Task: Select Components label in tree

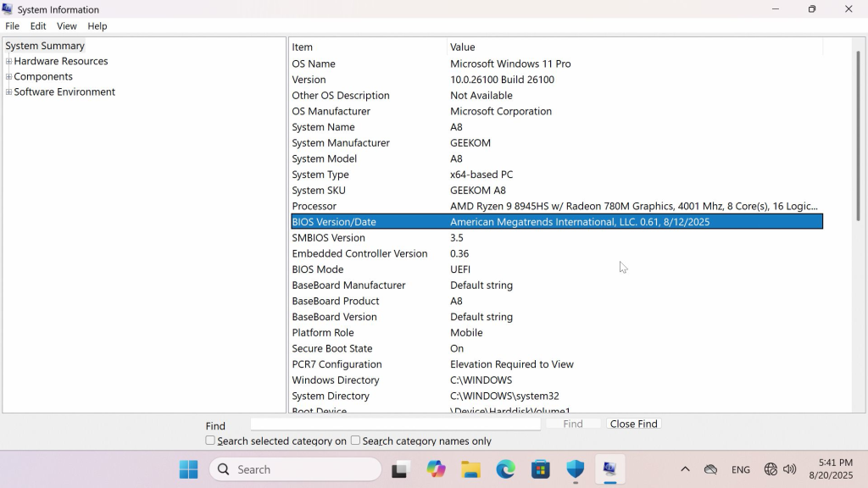Action: click(x=43, y=77)
